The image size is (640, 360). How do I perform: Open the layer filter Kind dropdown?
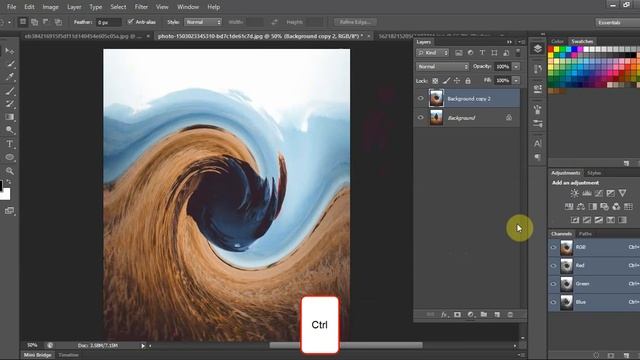point(433,53)
